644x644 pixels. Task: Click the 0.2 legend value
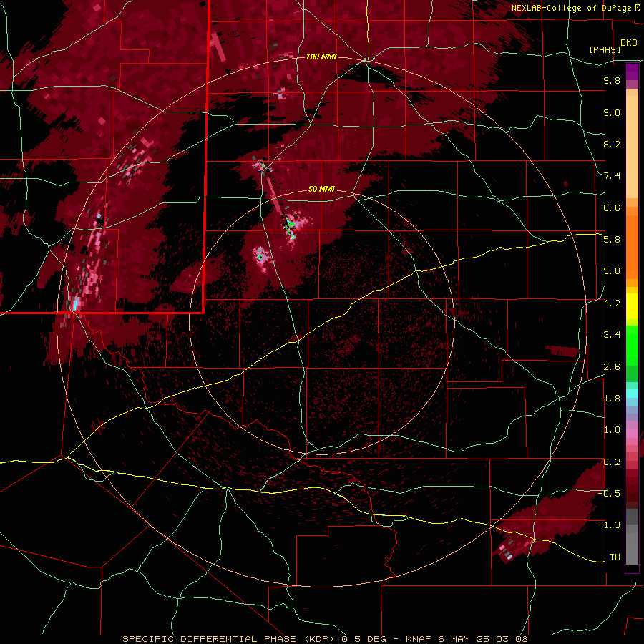612,462
